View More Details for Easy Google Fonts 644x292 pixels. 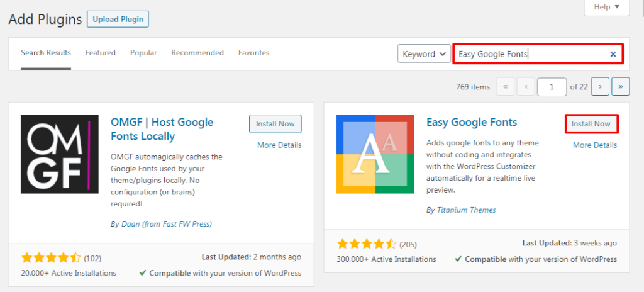click(595, 145)
